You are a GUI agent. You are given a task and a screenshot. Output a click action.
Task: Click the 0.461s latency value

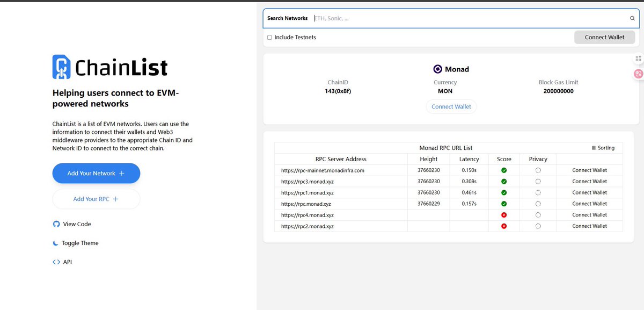[469, 192]
